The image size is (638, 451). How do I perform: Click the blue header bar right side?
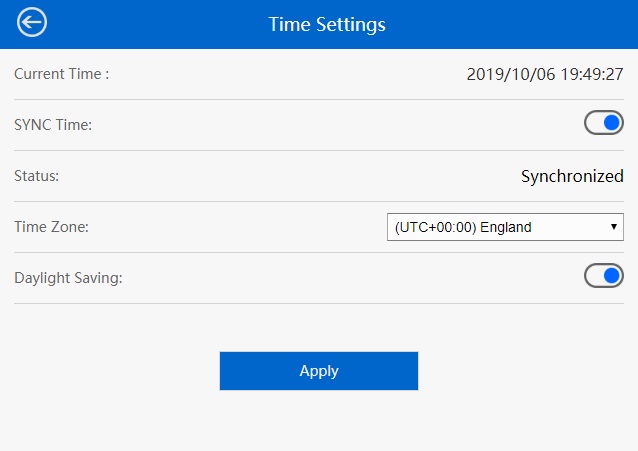pos(529,24)
